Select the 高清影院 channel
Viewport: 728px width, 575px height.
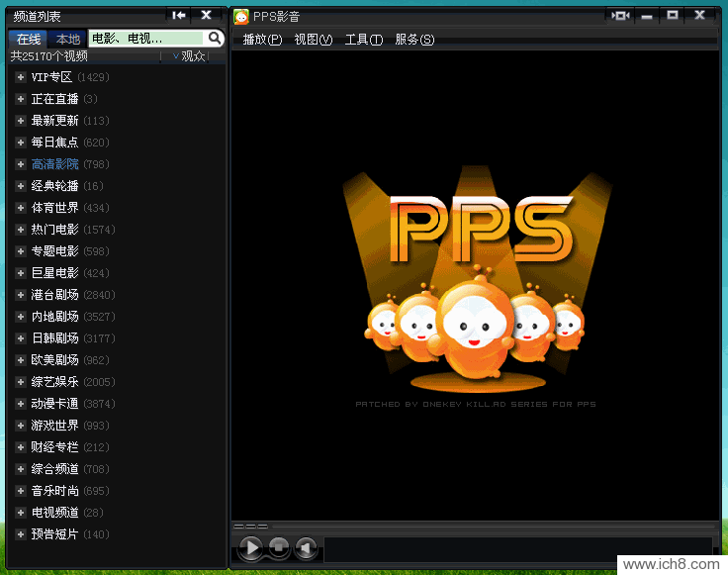pyautogui.click(x=54, y=164)
